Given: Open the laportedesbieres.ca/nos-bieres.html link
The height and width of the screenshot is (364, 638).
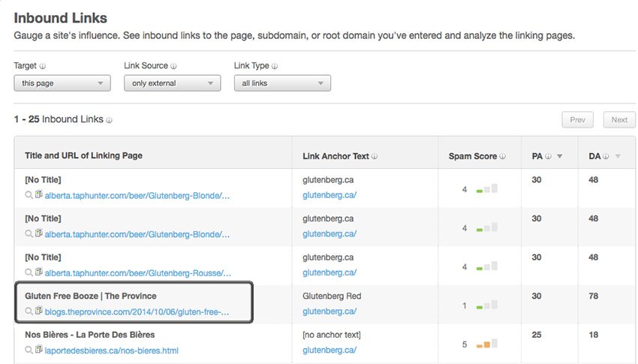Looking at the screenshot, I should (x=112, y=350).
